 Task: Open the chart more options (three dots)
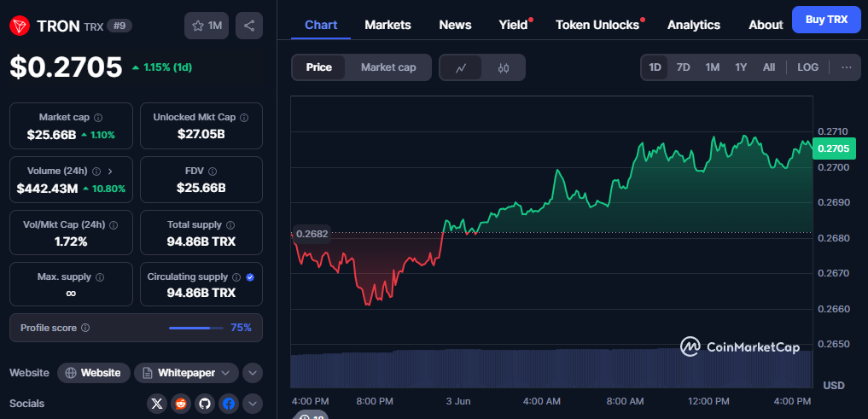tap(847, 67)
